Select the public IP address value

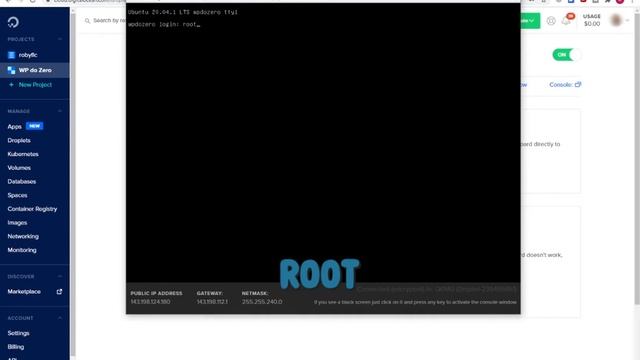click(x=150, y=302)
